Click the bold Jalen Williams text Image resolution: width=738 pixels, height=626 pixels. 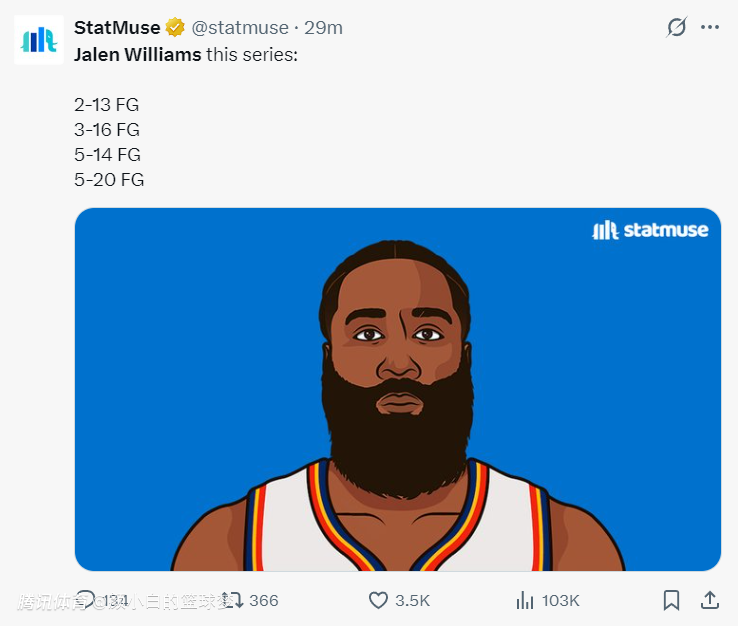coord(138,54)
